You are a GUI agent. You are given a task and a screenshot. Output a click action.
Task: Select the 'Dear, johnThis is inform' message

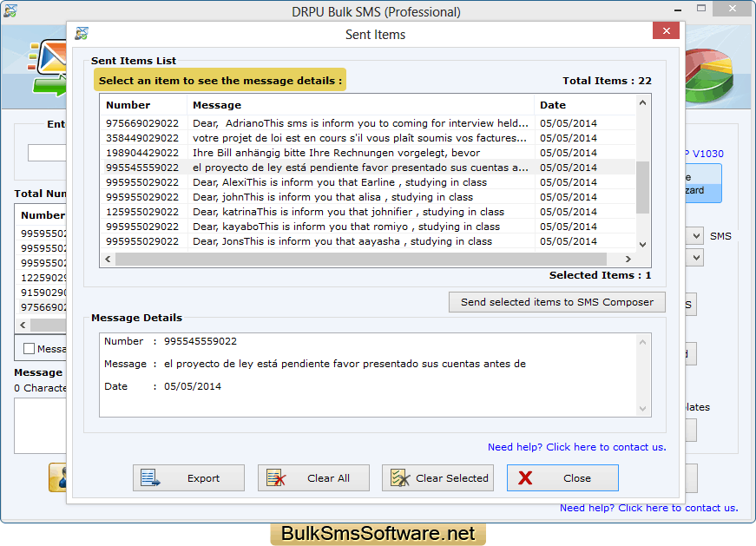(332, 197)
